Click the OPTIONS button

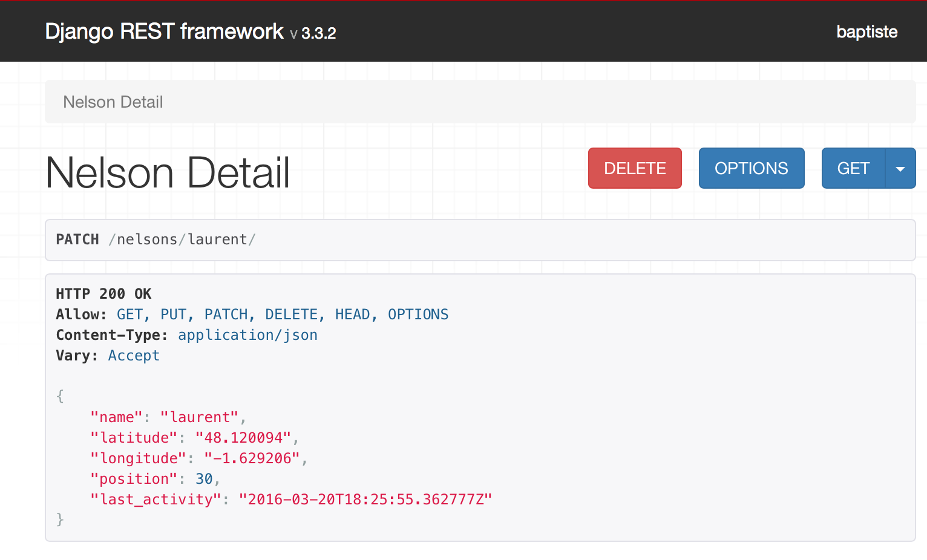coord(752,168)
